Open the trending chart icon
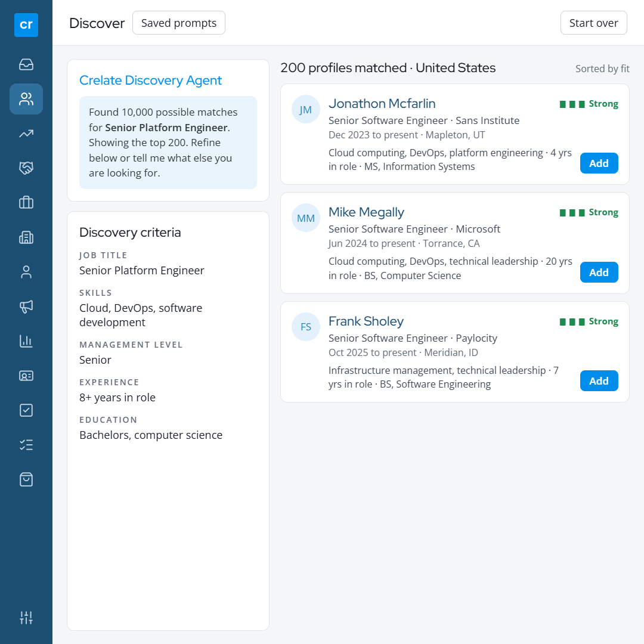 pyautogui.click(x=26, y=134)
